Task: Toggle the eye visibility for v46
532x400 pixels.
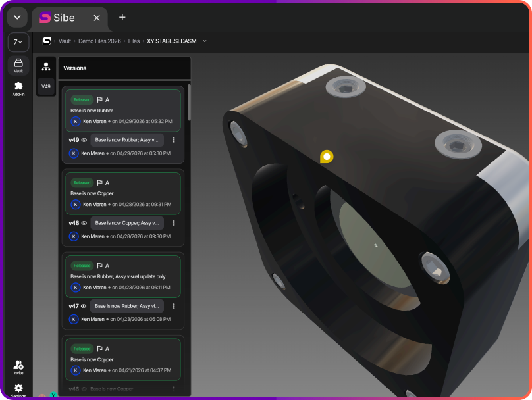Action: point(84,389)
